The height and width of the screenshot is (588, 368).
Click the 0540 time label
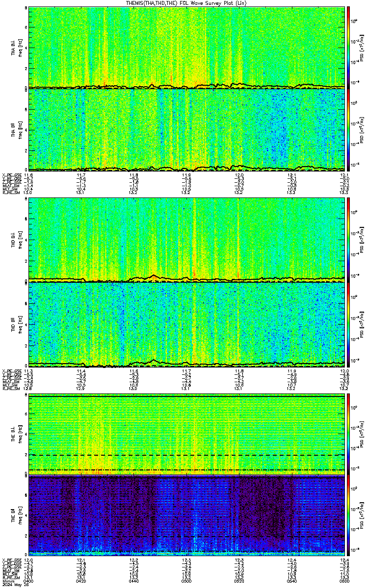(291, 581)
